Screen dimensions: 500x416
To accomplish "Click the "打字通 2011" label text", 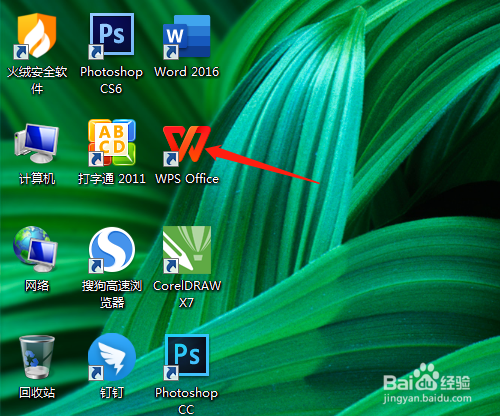I will [112, 179].
